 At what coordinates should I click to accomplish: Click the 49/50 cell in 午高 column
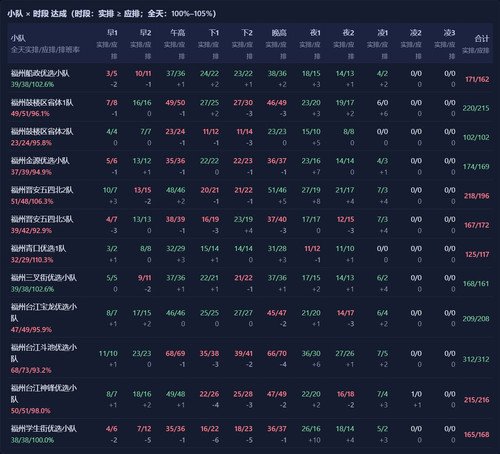175,103
